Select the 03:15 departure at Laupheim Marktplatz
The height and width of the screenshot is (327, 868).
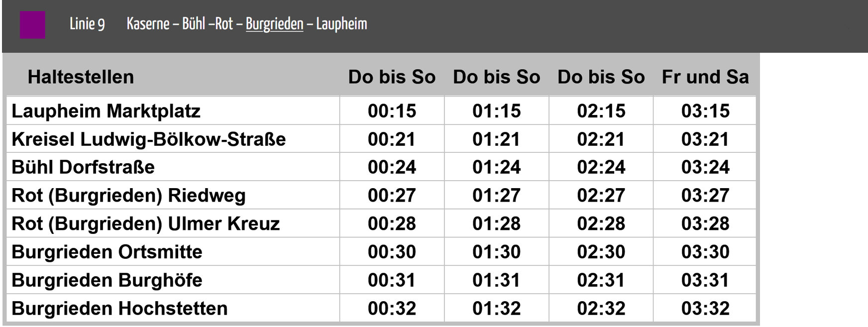[x=705, y=111]
